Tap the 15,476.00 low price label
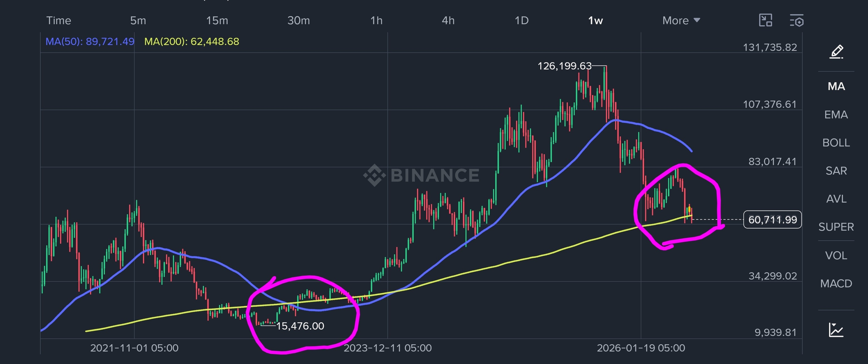Viewport: 868px width, 364px height. [300, 326]
